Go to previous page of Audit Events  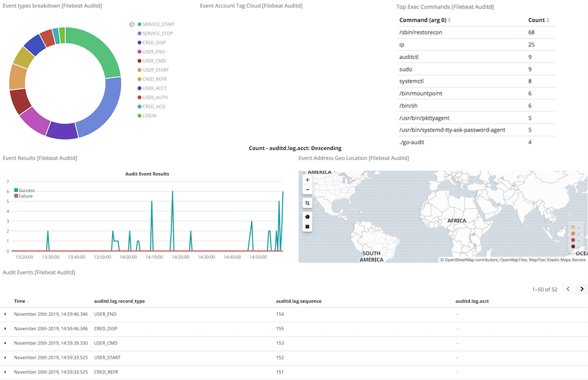[567, 289]
